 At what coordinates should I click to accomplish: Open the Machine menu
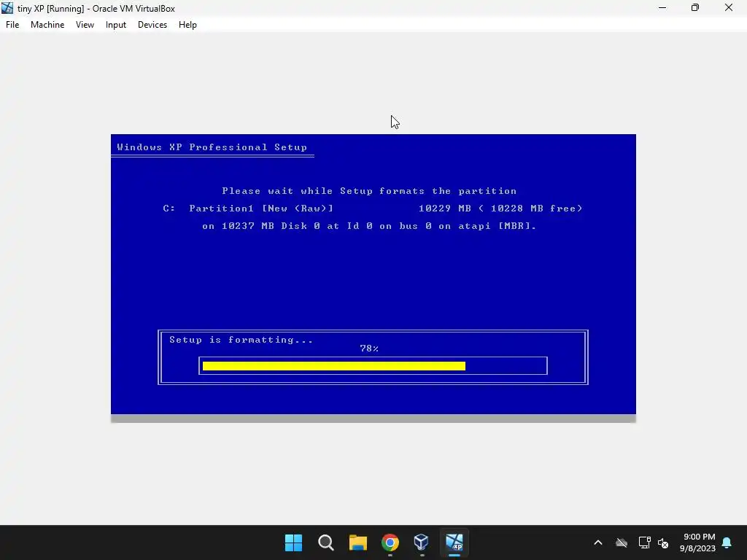47,25
